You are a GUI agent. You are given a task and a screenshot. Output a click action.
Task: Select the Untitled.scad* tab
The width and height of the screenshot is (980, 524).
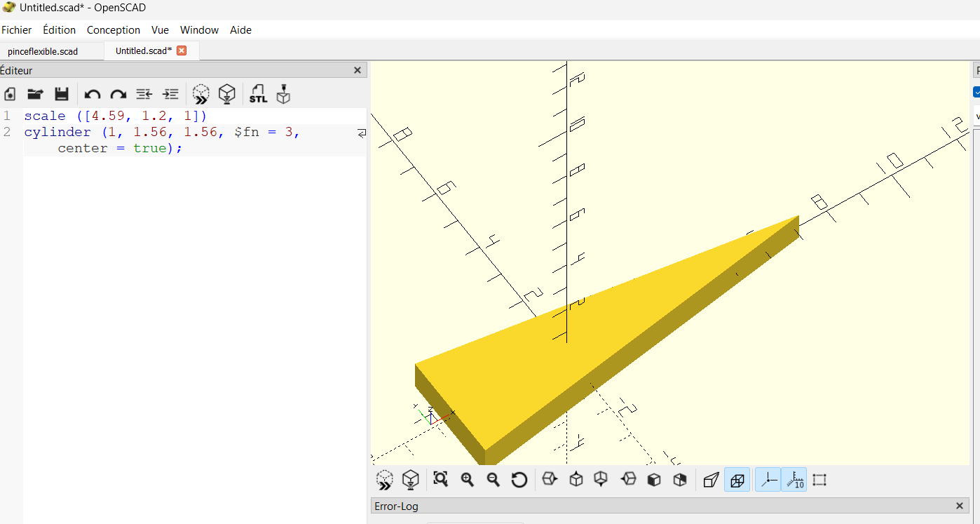coord(144,51)
